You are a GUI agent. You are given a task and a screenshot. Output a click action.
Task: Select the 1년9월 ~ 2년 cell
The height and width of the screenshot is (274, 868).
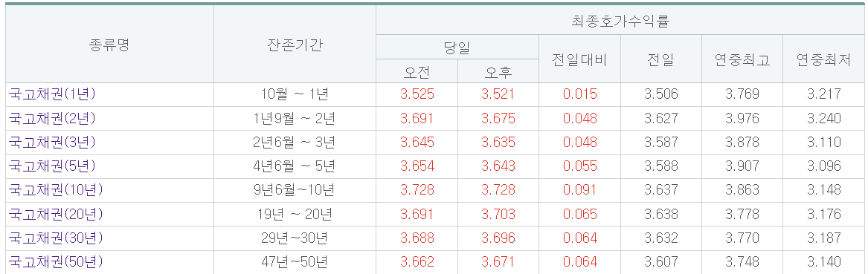tap(295, 118)
